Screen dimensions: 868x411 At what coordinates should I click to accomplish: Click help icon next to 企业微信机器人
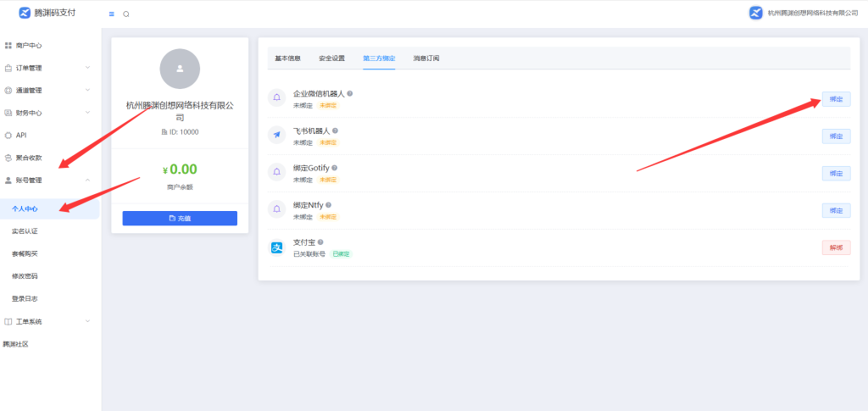[x=350, y=93]
